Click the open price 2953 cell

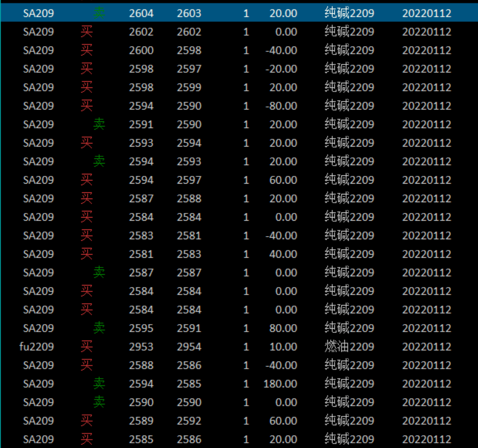pyautogui.click(x=141, y=347)
